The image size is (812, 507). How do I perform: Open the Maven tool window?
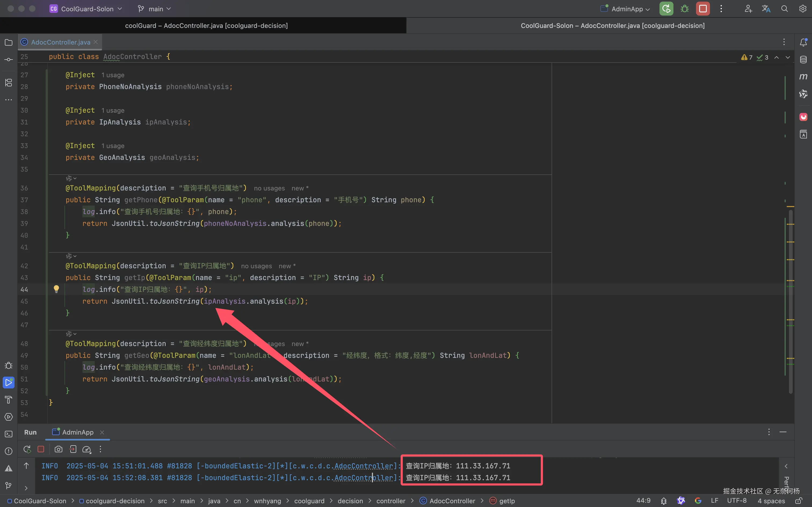pos(803,77)
